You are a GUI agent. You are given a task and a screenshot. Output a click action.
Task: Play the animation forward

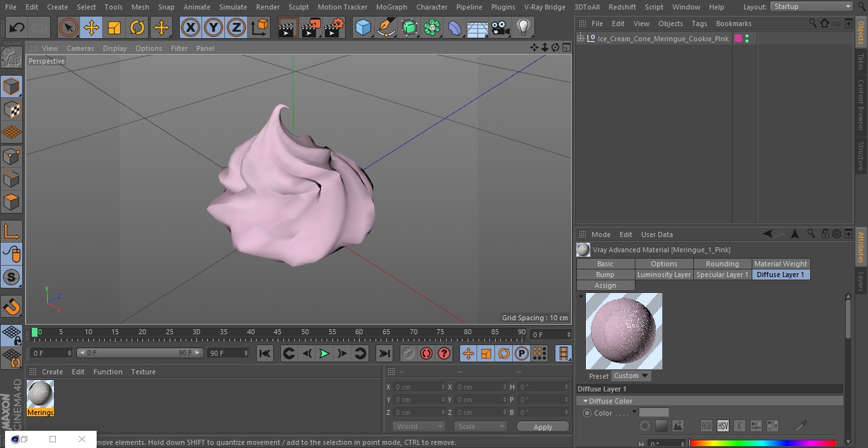coord(324,353)
